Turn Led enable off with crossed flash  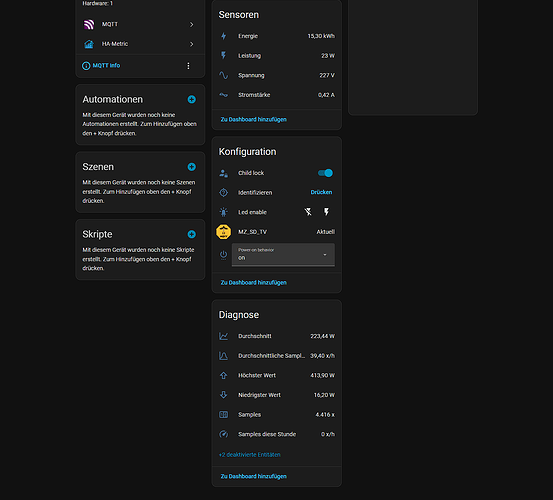point(308,212)
